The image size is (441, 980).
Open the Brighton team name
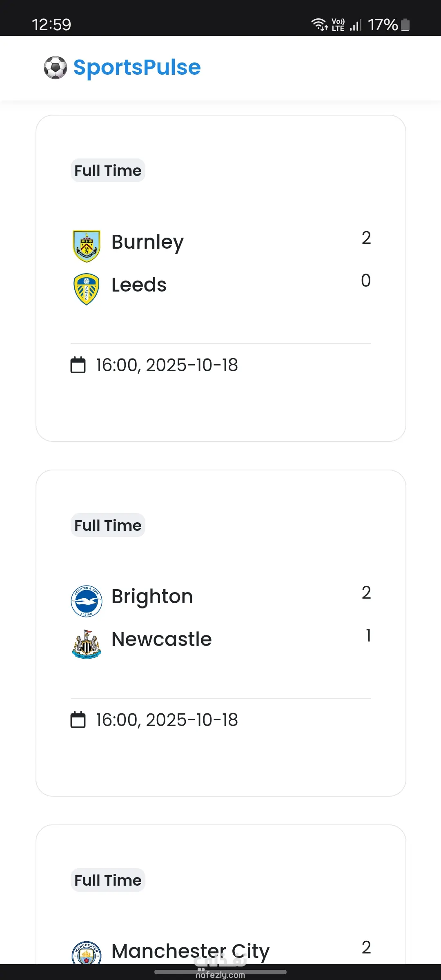[x=152, y=597]
